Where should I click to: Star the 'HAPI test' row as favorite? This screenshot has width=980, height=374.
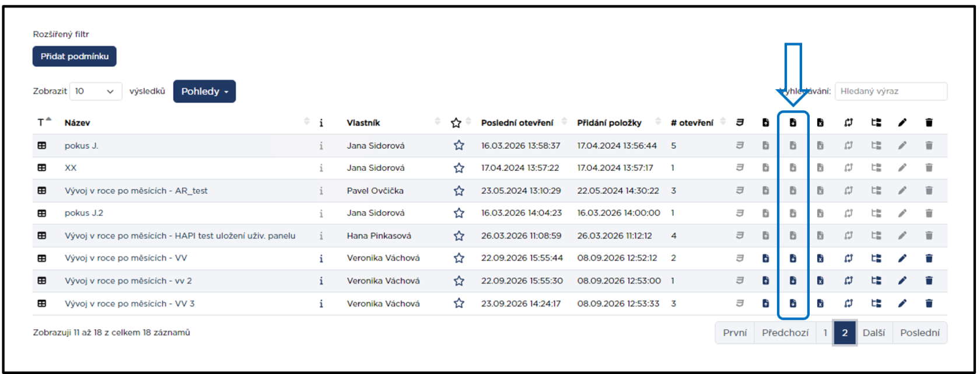pos(459,236)
